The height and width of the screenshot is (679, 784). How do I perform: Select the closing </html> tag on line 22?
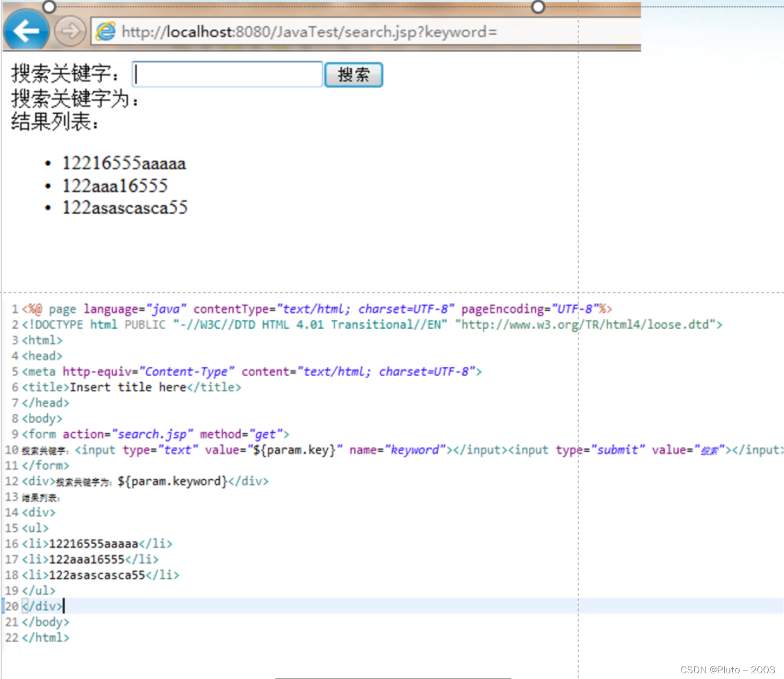click(x=46, y=637)
